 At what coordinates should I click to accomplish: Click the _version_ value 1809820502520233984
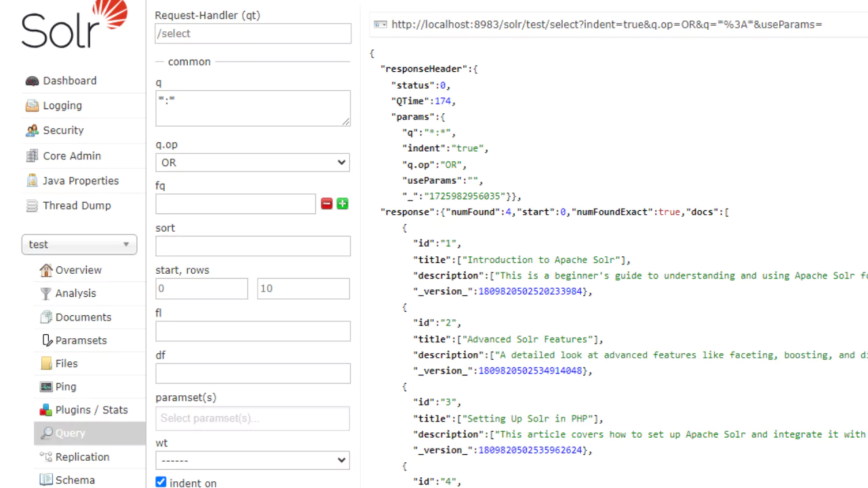click(x=531, y=291)
